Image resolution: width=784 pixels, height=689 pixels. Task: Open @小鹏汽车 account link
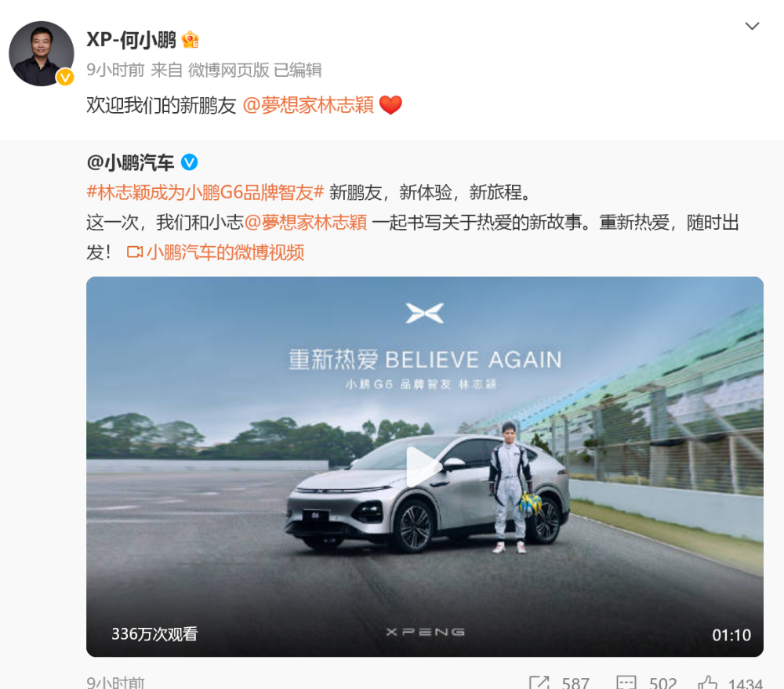(130, 162)
